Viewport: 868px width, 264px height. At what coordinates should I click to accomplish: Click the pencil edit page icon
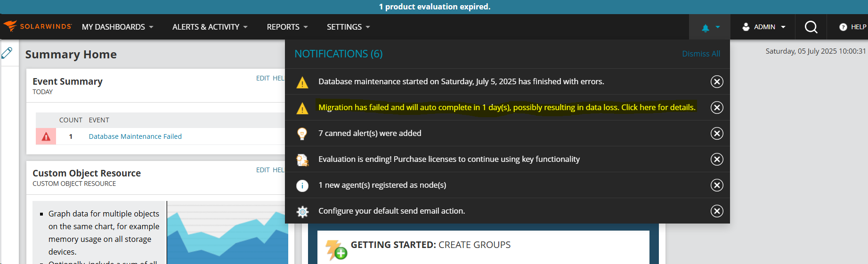(x=7, y=53)
